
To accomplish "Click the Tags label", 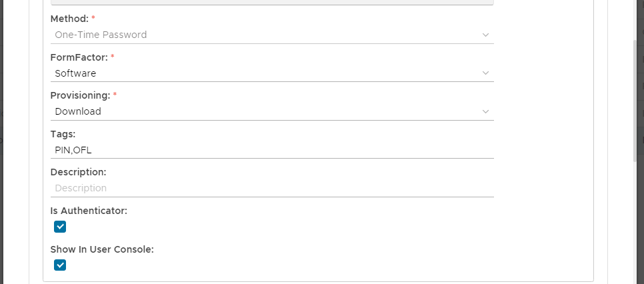I will coord(63,134).
